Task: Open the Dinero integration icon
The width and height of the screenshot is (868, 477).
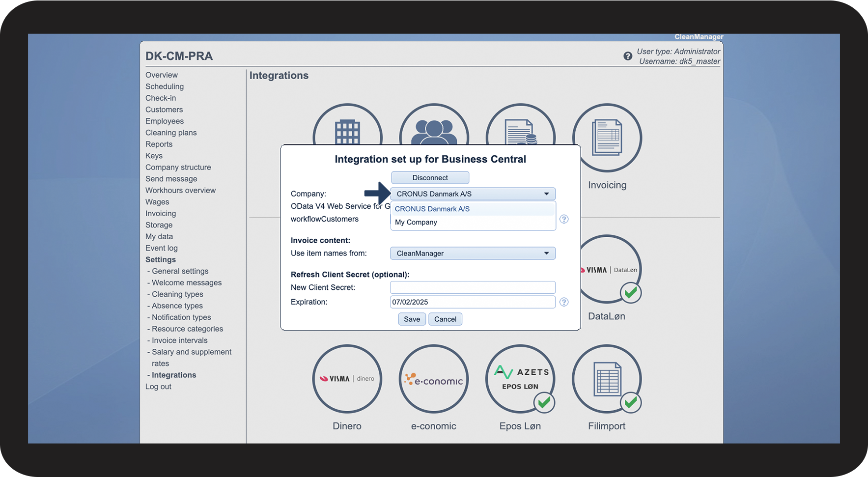Action: click(347, 379)
